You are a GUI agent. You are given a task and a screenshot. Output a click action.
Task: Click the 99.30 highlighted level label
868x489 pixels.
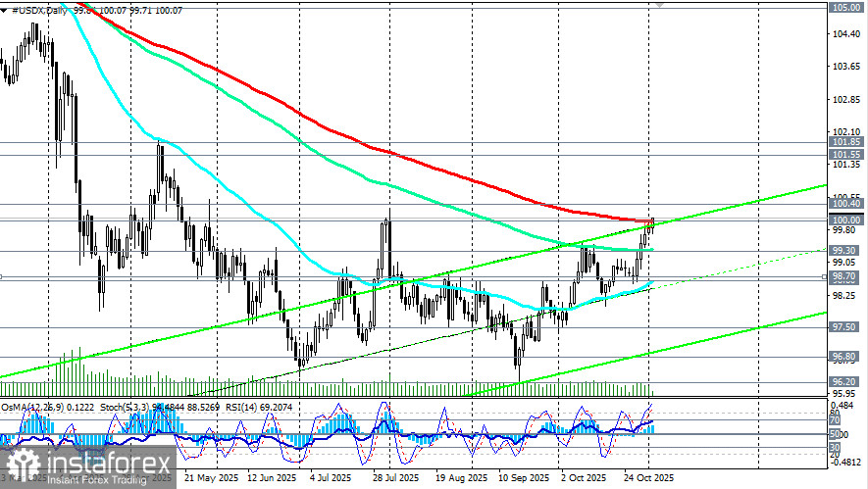coord(846,251)
